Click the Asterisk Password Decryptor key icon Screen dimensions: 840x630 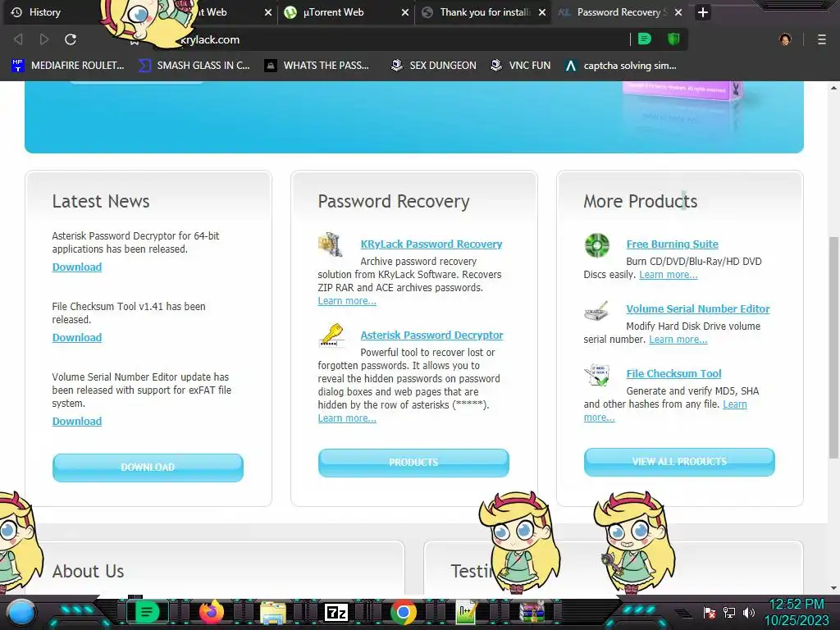tap(331, 336)
